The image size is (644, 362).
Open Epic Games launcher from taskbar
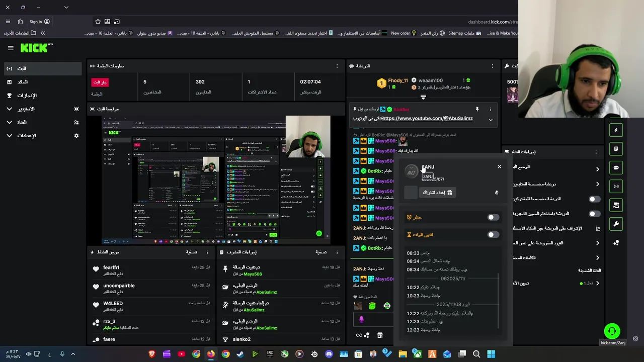270,354
